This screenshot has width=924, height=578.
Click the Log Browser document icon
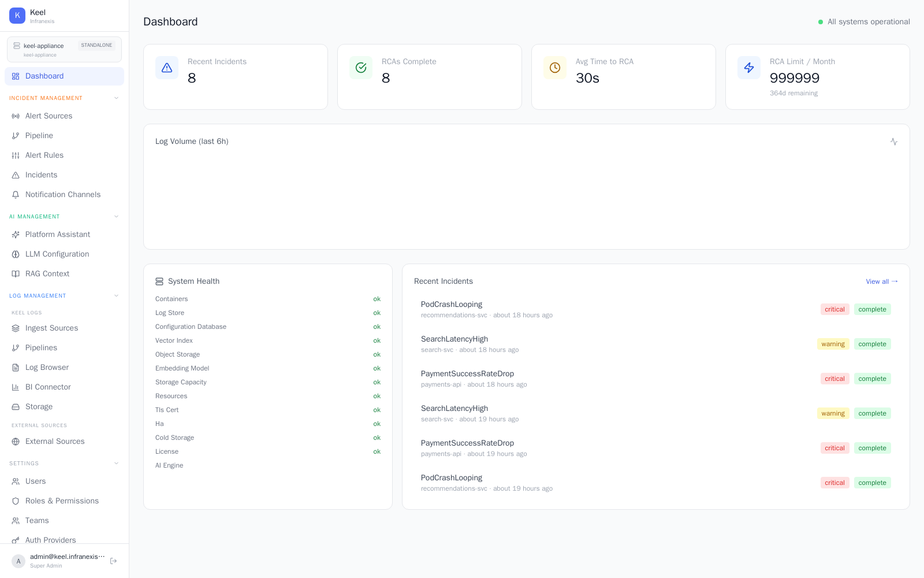[x=16, y=368]
